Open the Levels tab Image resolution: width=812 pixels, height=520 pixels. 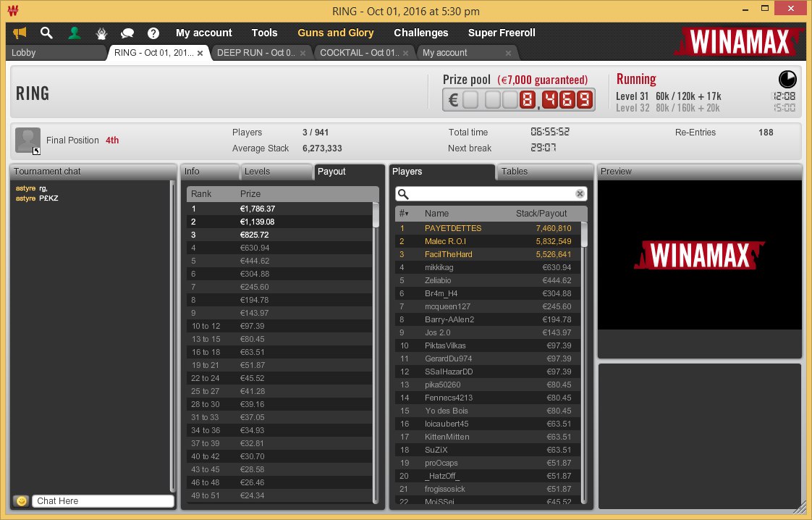click(x=276, y=172)
